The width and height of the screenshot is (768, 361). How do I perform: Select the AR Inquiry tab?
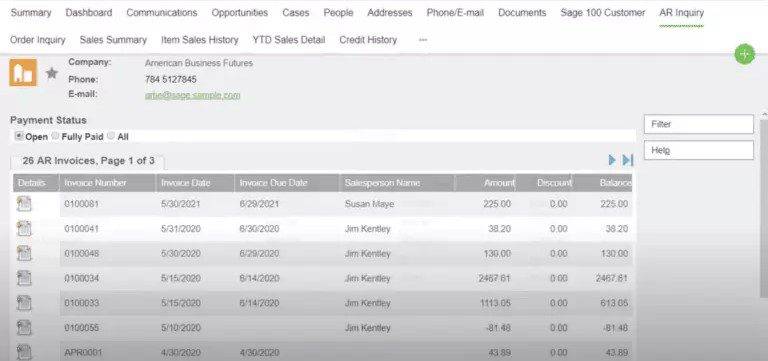682,13
